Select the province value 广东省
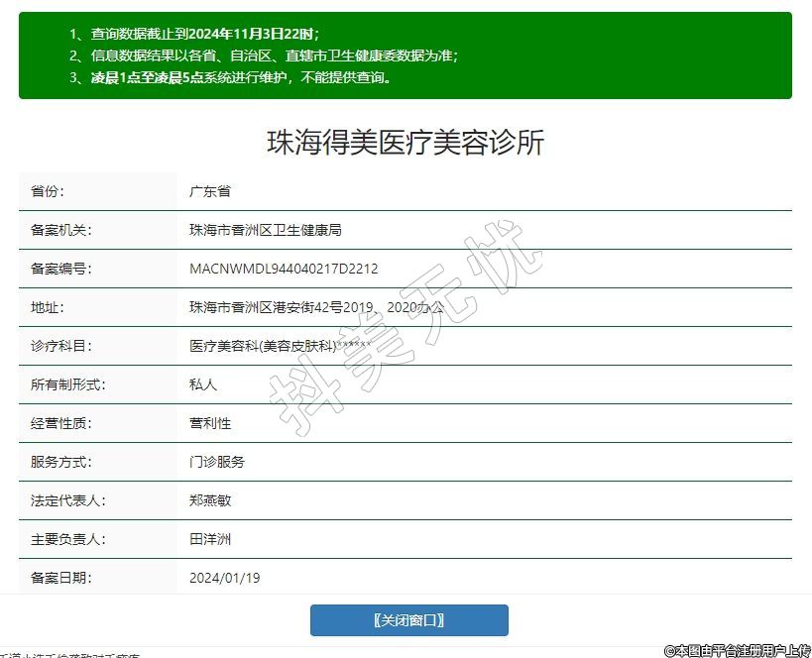Image resolution: width=812 pixels, height=658 pixels. click(210, 191)
